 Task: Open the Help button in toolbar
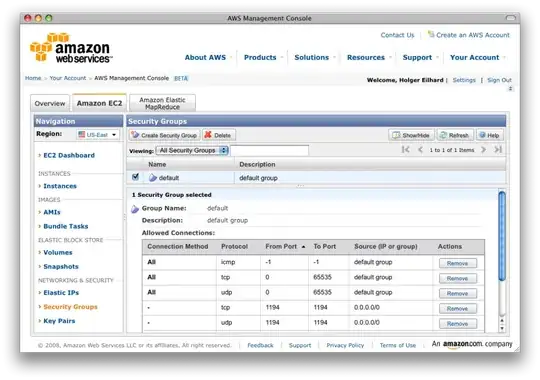click(489, 135)
